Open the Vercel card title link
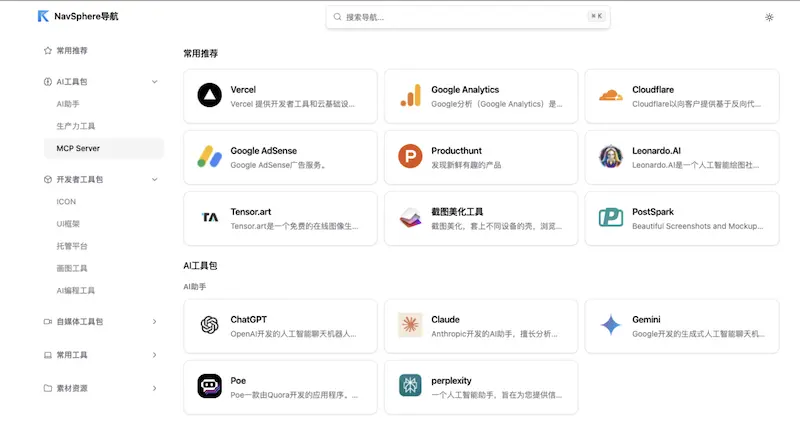This screenshot has width=800, height=432. 243,90
